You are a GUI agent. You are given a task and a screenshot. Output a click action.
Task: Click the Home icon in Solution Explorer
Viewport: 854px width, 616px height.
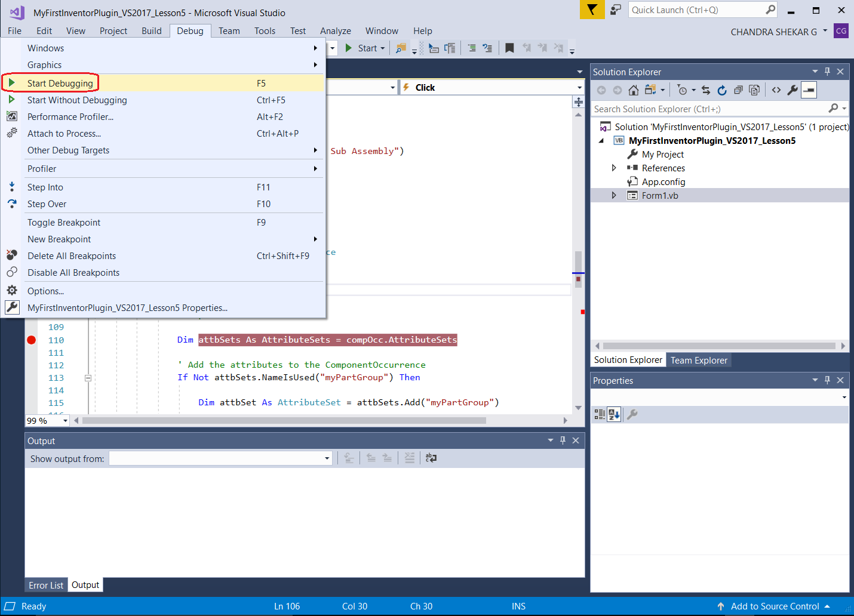click(634, 90)
